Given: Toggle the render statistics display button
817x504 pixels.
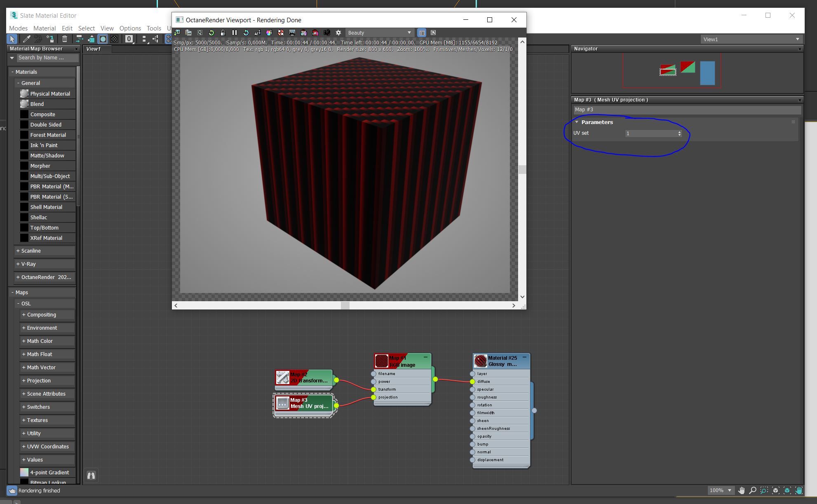Looking at the screenshot, I should click(422, 33).
